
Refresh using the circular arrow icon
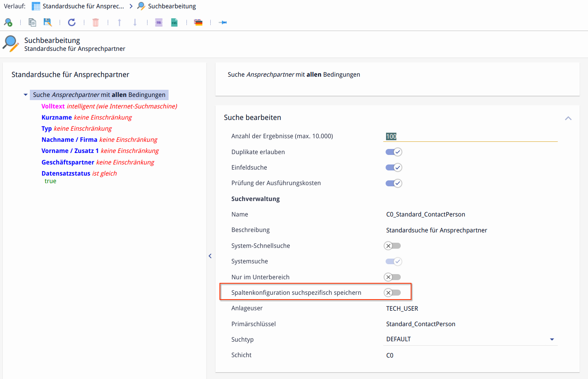pyautogui.click(x=72, y=23)
